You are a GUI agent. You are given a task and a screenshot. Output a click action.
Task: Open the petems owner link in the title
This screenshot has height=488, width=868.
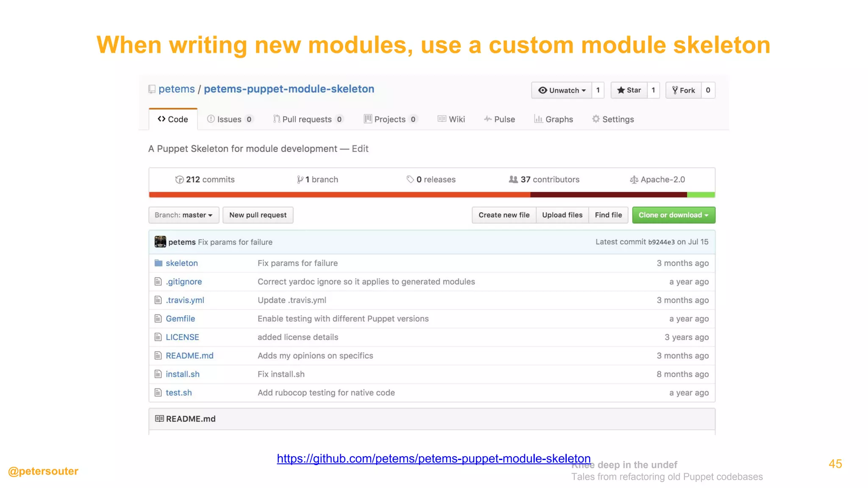[177, 89]
